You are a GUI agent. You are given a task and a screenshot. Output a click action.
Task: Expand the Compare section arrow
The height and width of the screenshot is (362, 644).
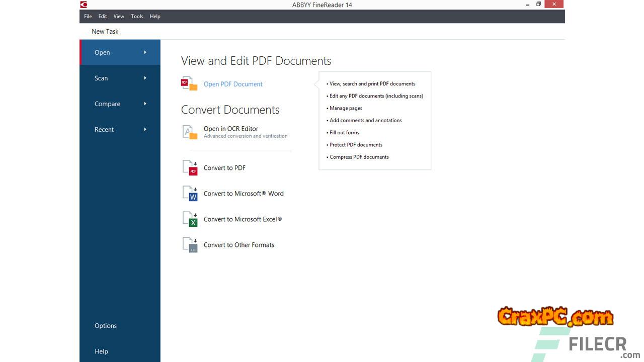click(x=145, y=104)
